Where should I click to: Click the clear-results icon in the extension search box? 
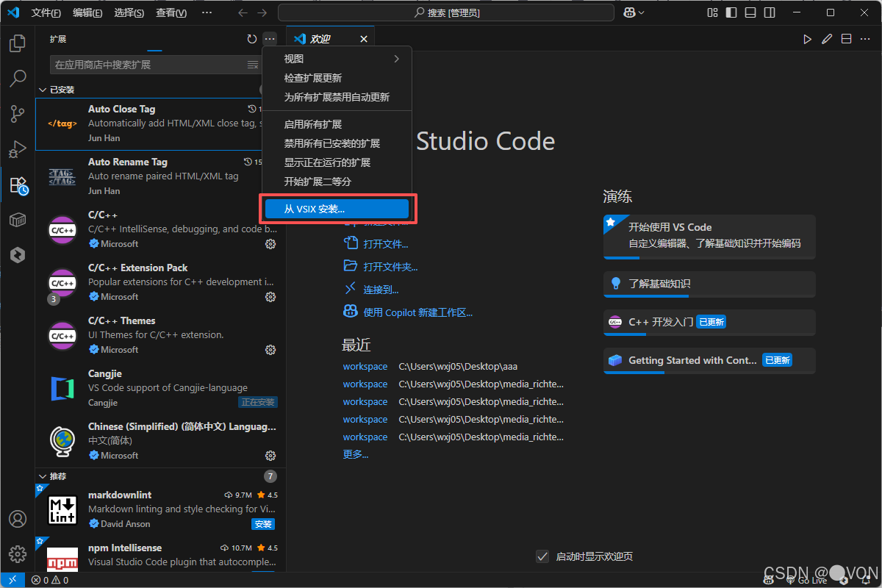tap(253, 65)
